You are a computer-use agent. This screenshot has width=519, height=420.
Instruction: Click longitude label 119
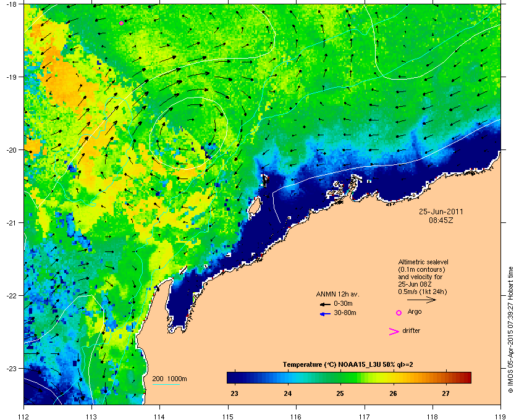tap(500, 416)
